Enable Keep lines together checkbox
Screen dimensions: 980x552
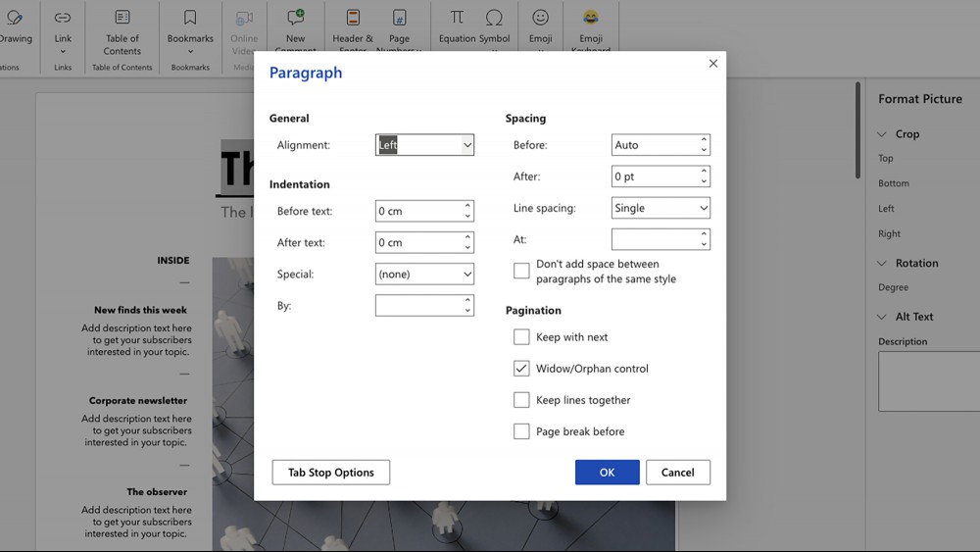pyautogui.click(x=521, y=400)
